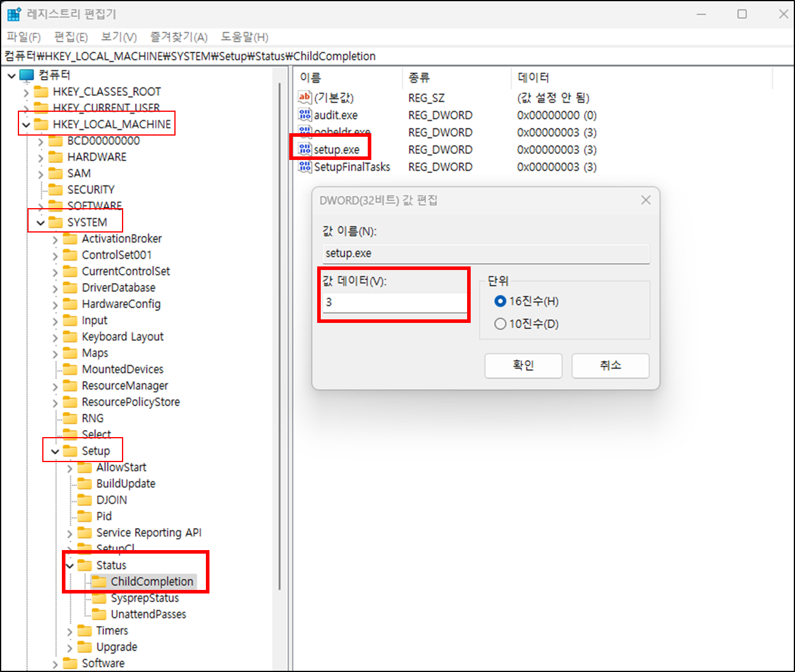Click the HardwareConfig folder icon
The height and width of the screenshot is (672, 795).
point(70,304)
